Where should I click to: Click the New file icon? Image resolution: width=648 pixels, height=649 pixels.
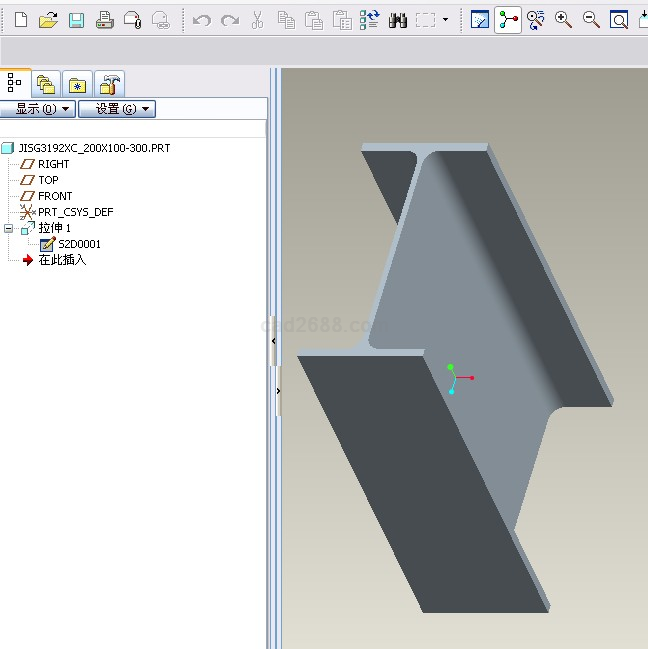20,20
